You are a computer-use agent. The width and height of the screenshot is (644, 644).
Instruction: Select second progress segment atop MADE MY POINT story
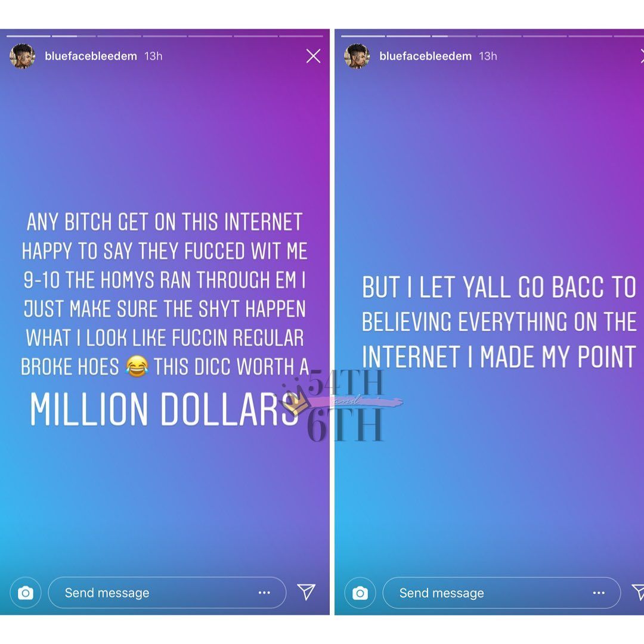point(408,36)
